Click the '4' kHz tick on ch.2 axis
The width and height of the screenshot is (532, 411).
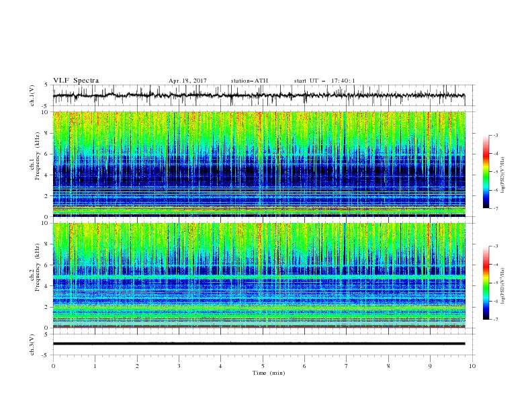pos(47,286)
